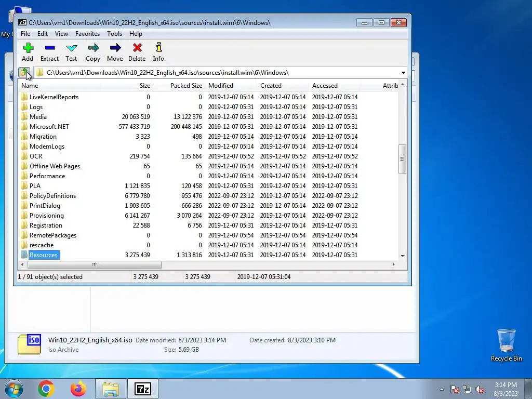Click the taskbar clock showing 3:14 PM
The height and width of the screenshot is (399, 532).
coord(506,389)
